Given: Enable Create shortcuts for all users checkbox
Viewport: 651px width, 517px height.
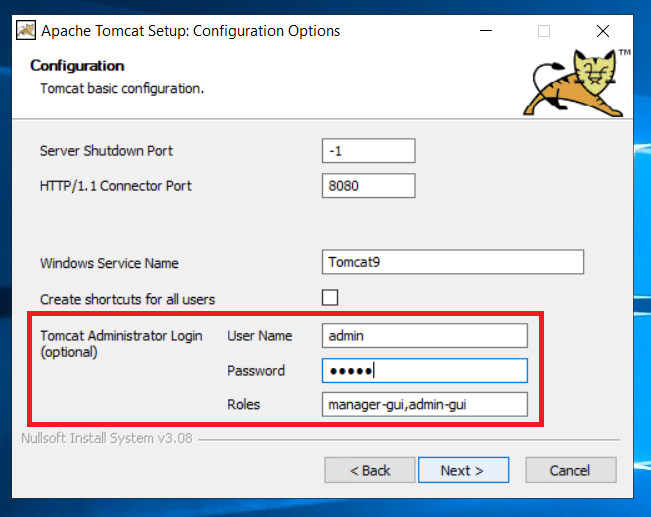Looking at the screenshot, I should tap(330, 298).
